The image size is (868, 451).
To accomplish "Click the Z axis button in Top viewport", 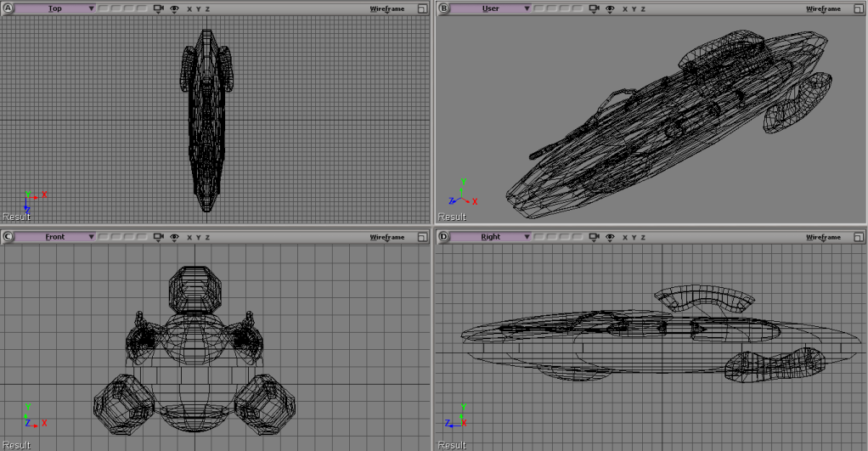I will point(207,9).
